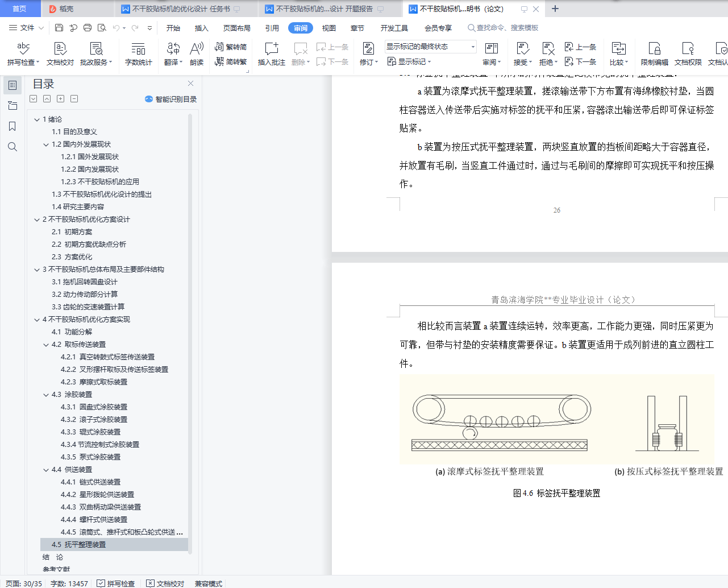Click the save icon in quick toolbar
Screen dimensions: 728x588
pyautogui.click(x=59, y=27)
